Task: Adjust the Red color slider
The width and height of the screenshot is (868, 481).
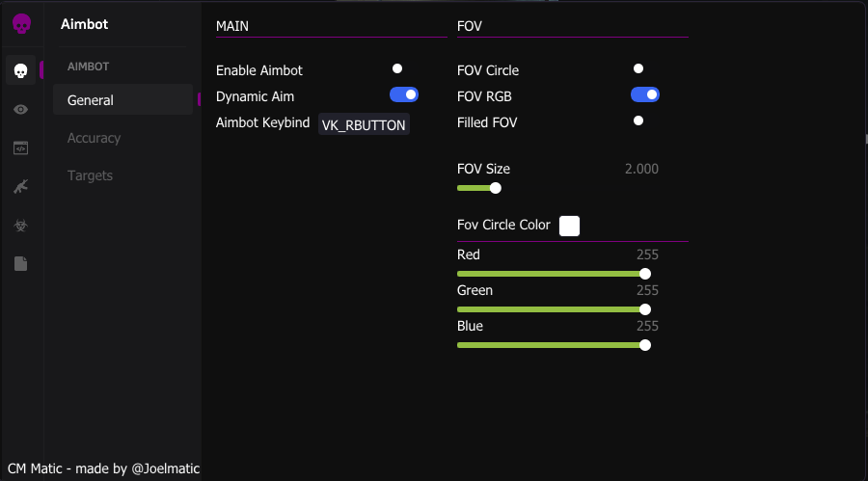Action: pyautogui.click(x=554, y=274)
